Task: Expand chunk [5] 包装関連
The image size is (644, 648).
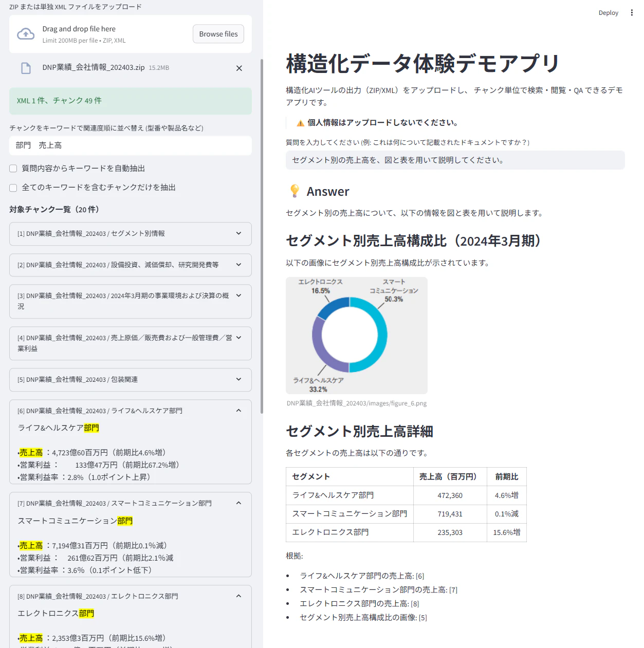Action: tap(131, 380)
